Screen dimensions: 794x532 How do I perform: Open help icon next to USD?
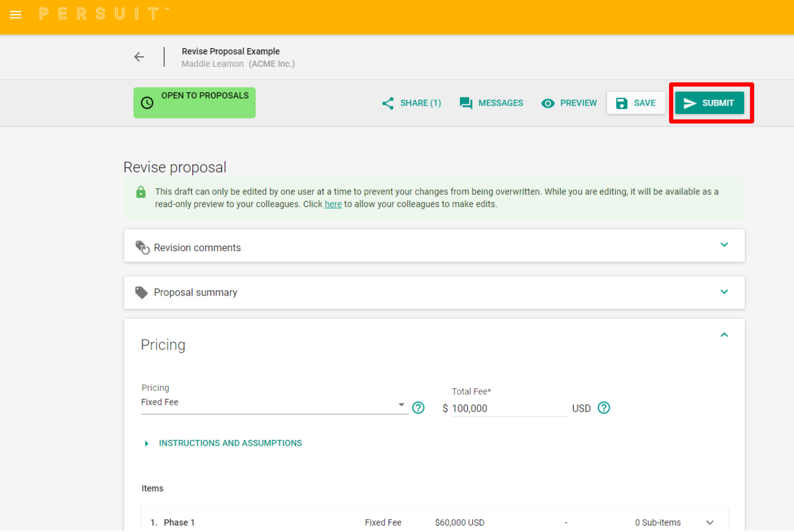click(603, 408)
